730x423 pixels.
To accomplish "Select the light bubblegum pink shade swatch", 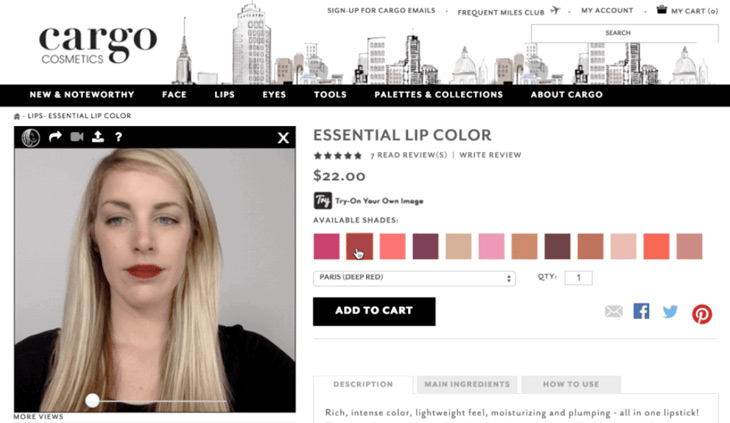I will click(x=492, y=246).
